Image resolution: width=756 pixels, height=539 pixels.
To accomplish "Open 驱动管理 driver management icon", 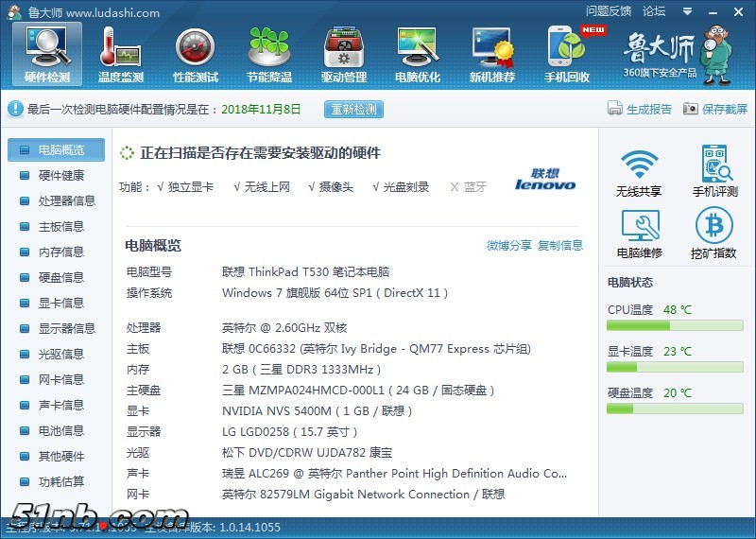I will [344, 53].
